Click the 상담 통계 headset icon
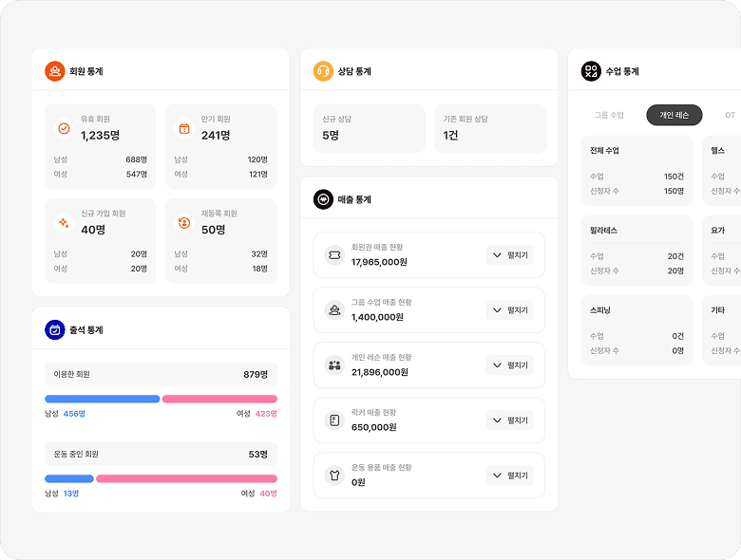 coord(323,71)
